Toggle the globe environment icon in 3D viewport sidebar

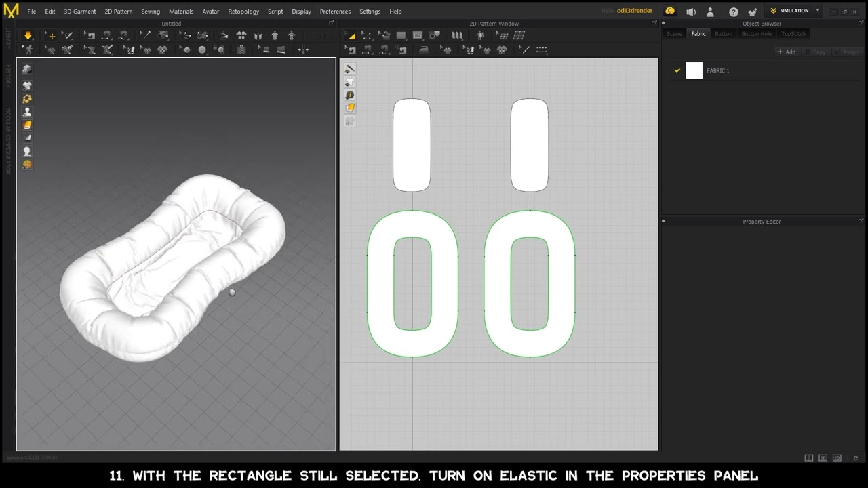tap(27, 164)
